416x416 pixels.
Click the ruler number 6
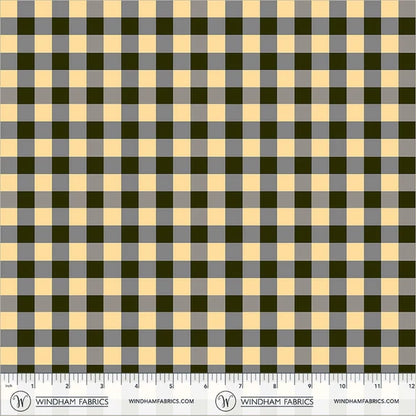(206, 386)
